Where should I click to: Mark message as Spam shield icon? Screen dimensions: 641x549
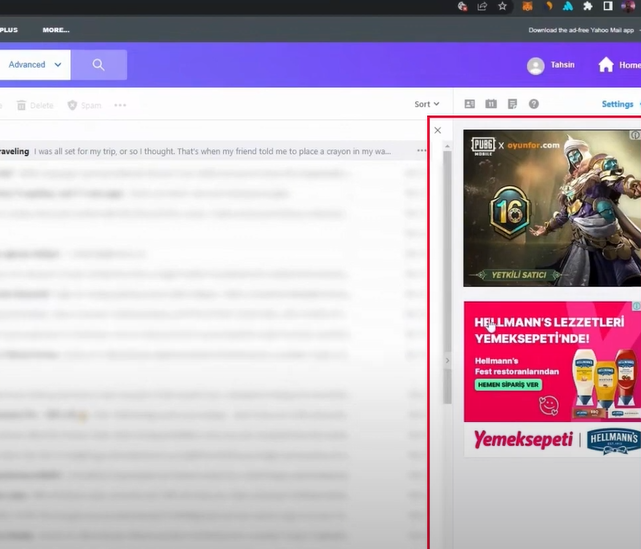click(x=72, y=105)
